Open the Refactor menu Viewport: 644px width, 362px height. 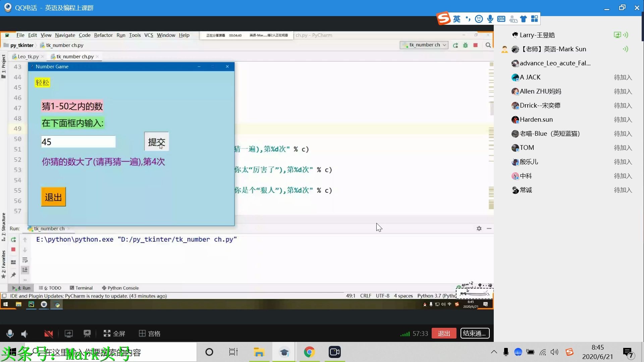click(103, 35)
